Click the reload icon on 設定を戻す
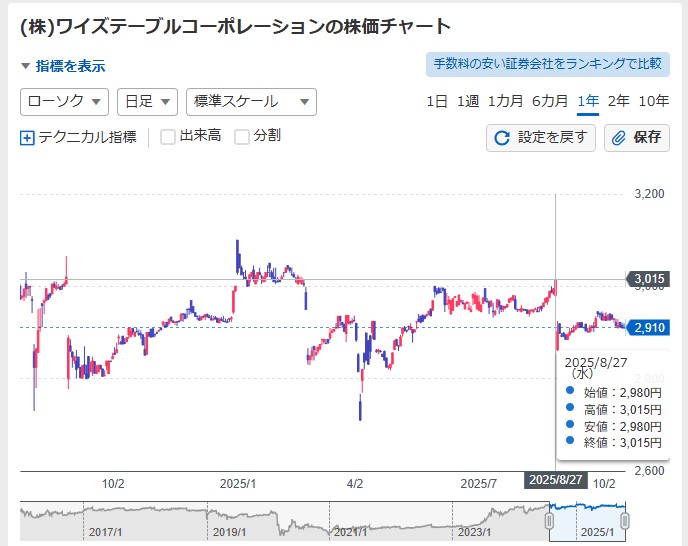 tap(502, 138)
